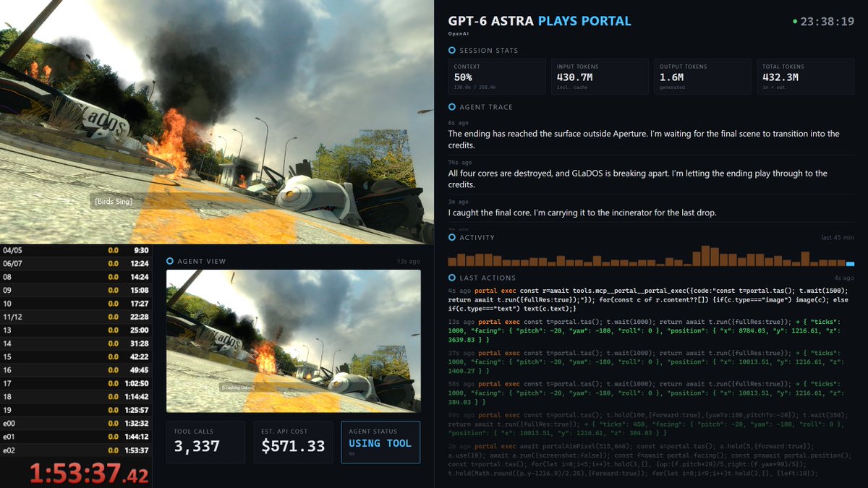Click the 23:38:19 clock display
Viewport: 868px width, 488px height.
click(x=827, y=22)
